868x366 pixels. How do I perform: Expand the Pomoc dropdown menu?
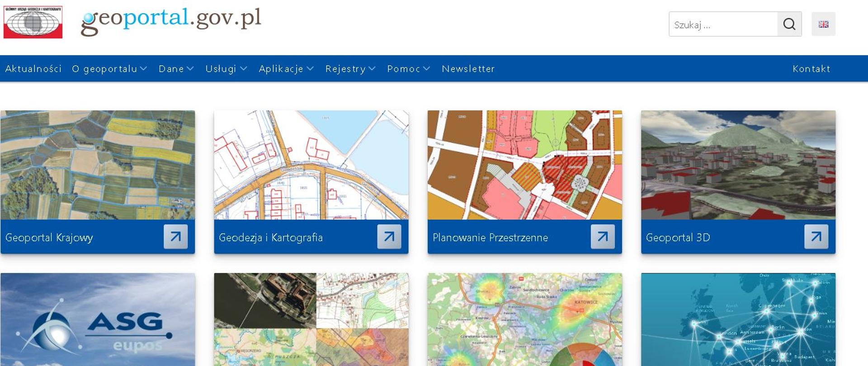coord(408,69)
